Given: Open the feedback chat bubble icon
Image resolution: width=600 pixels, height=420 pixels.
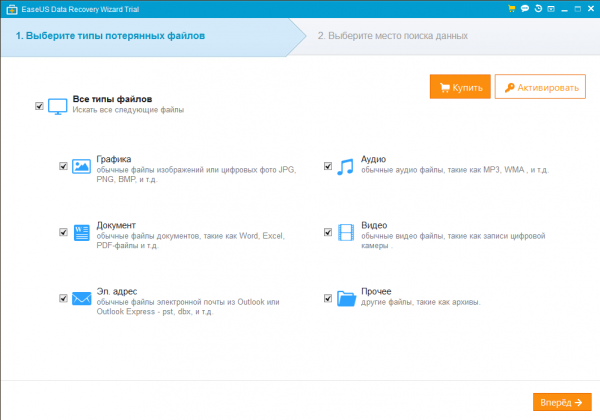Looking at the screenshot, I should tap(525, 8).
